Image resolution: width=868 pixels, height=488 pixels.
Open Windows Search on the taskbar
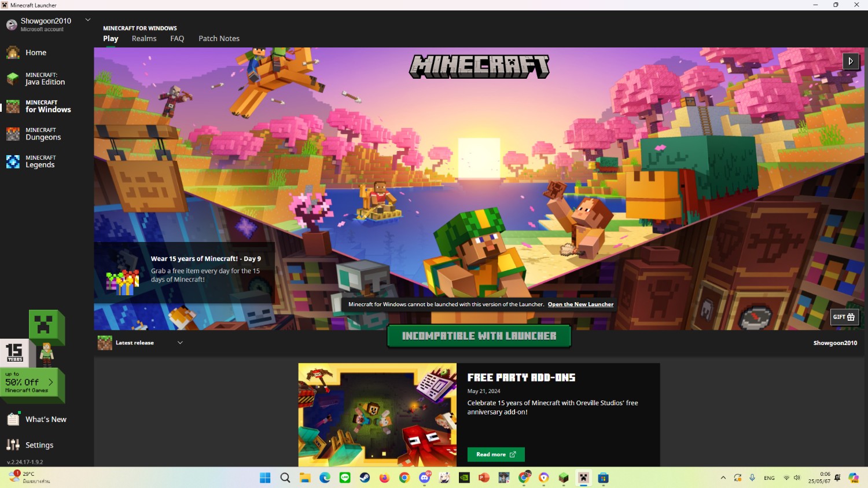[285, 478]
